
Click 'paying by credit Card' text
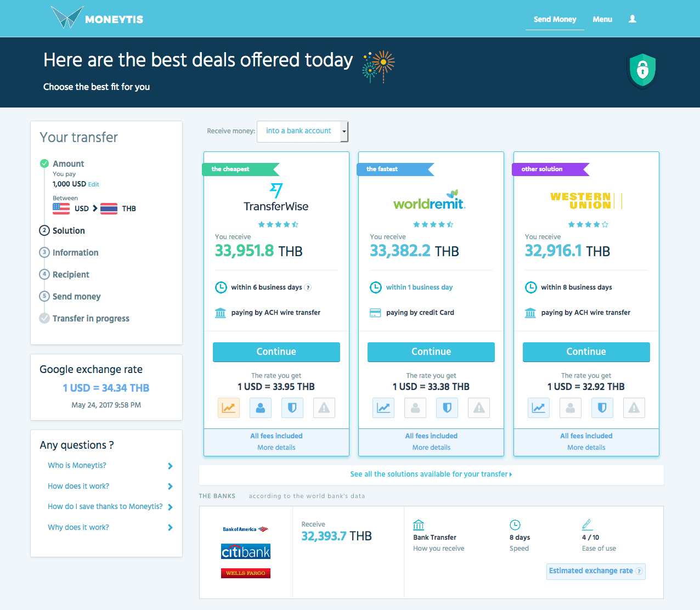click(420, 313)
